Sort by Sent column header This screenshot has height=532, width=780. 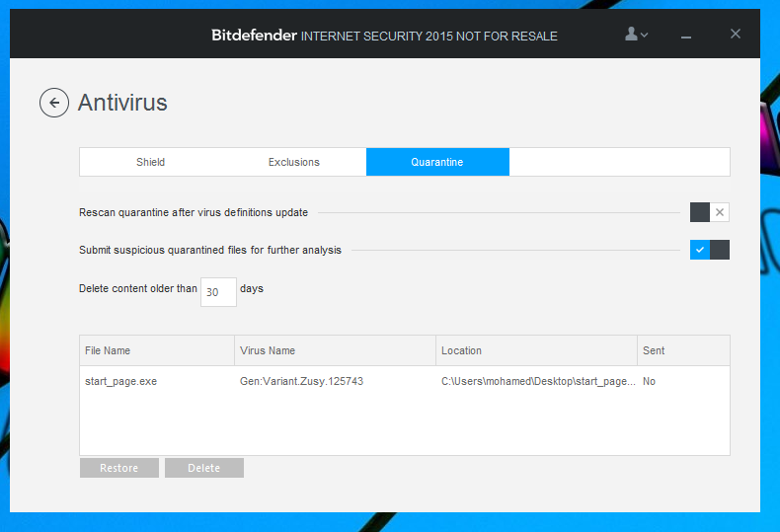683,350
